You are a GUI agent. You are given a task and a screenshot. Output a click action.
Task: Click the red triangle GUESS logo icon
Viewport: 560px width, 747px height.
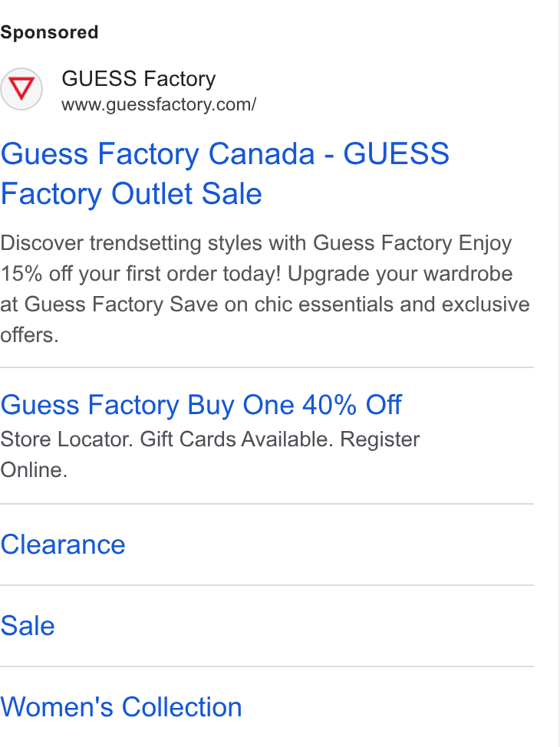21,89
